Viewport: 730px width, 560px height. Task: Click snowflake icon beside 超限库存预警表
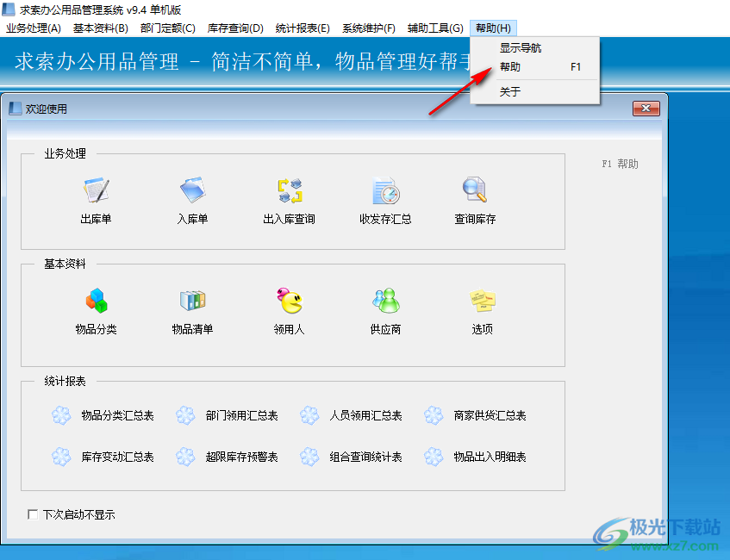[185, 457]
